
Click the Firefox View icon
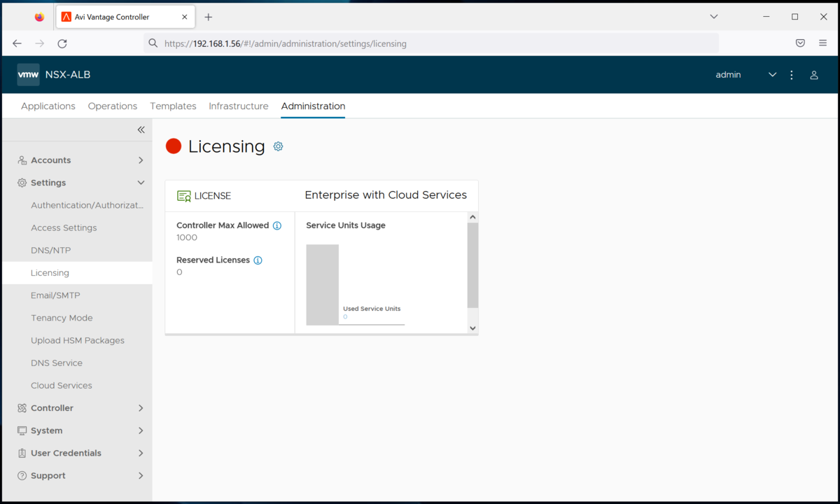point(39,17)
